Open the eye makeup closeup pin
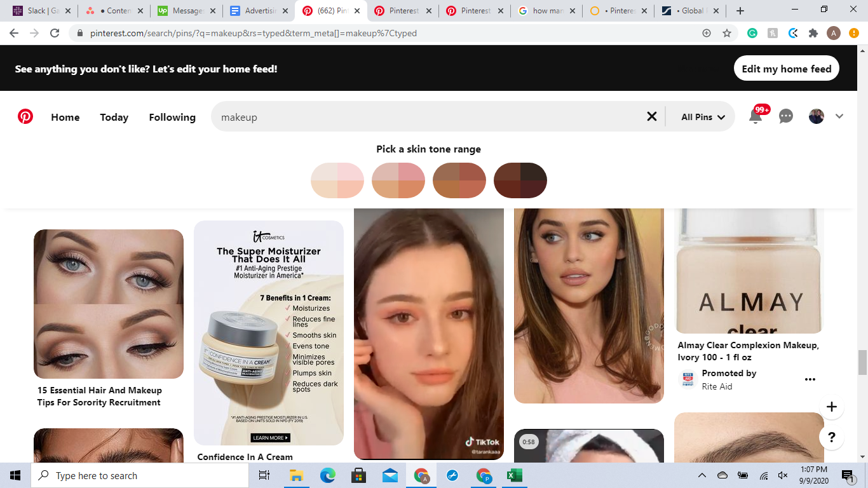Viewport: 868px width, 488px height. click(x=109, y=304)
